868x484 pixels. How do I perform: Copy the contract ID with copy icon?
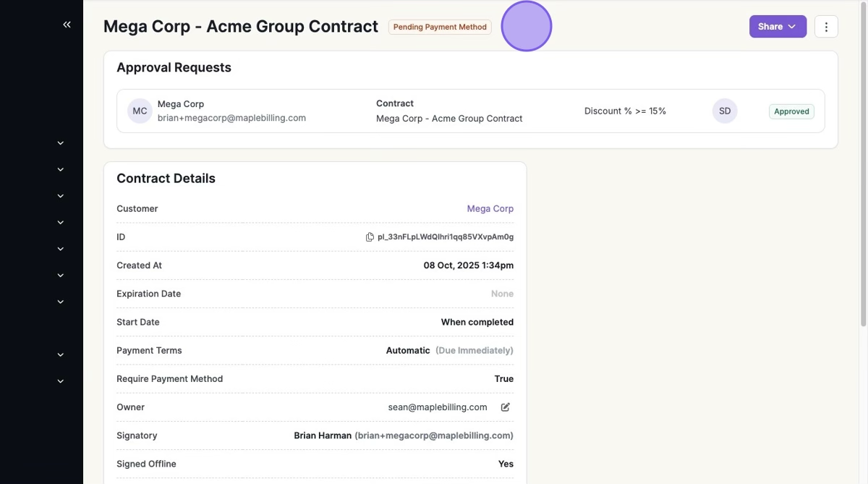[x=370, y=237]
